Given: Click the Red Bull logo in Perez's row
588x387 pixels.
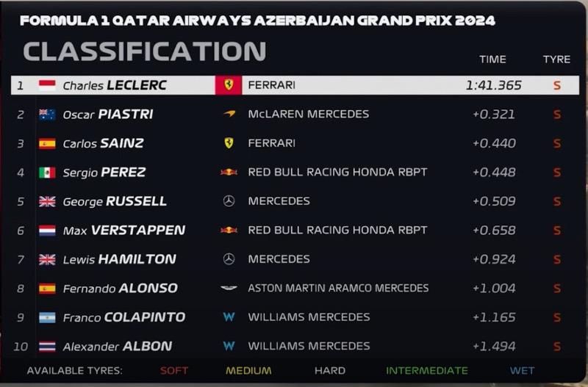Looking at the screenshot, I should [x=229, y=173].
